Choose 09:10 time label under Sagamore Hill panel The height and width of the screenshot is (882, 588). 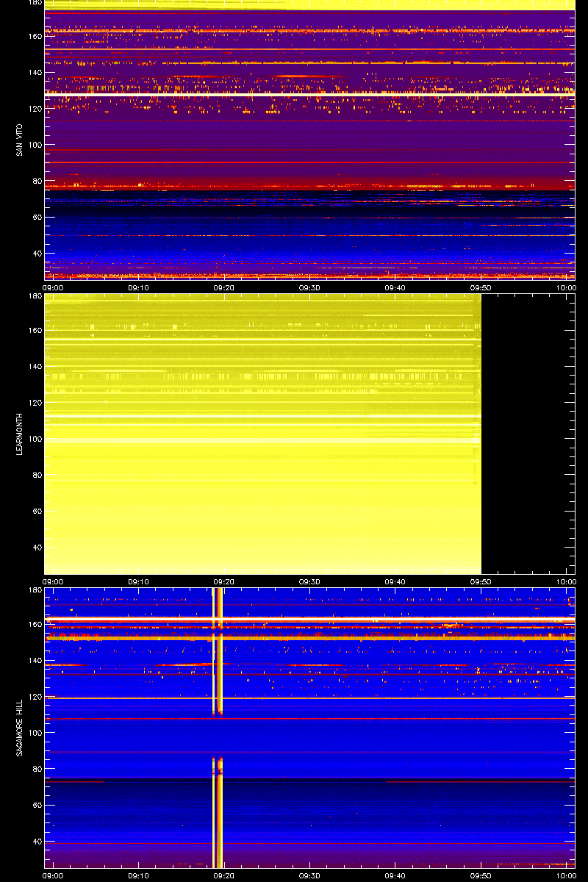(x=139, y=875)
